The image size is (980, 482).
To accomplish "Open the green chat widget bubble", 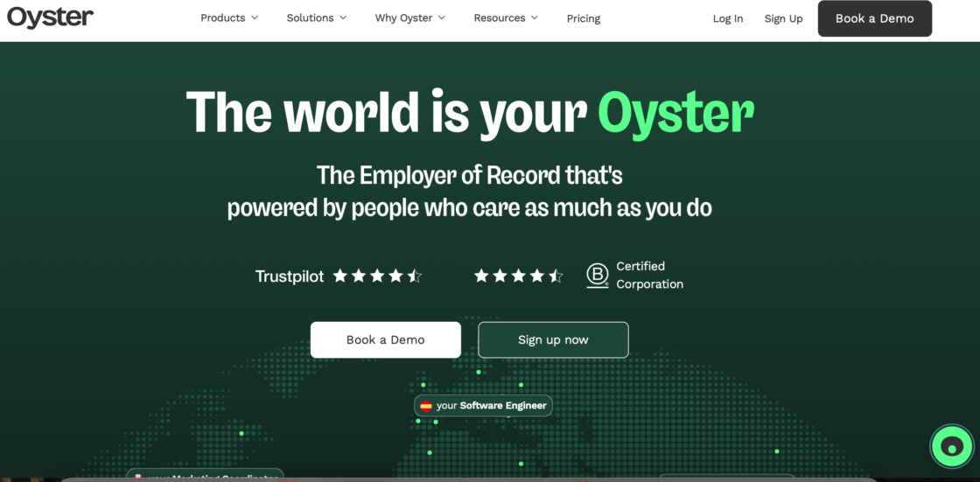I will coord(951,447).
